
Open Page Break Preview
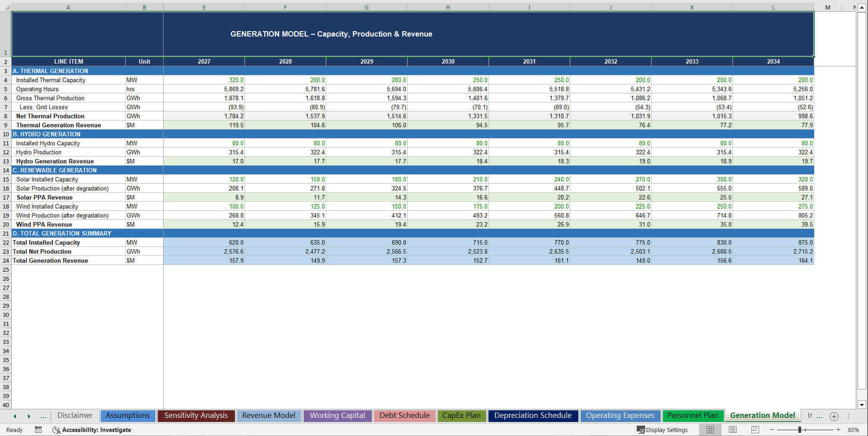[754, 430]
